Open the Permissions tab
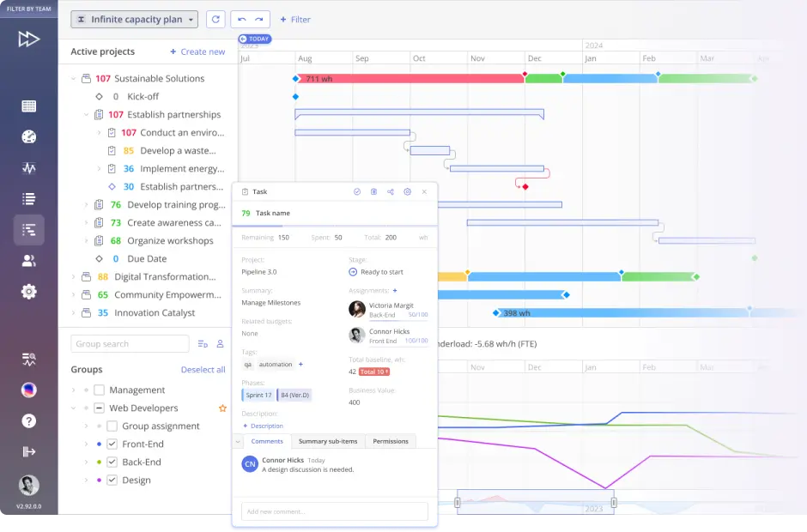The width and height of the screenshot is (807, 532). tap(391, 441)
